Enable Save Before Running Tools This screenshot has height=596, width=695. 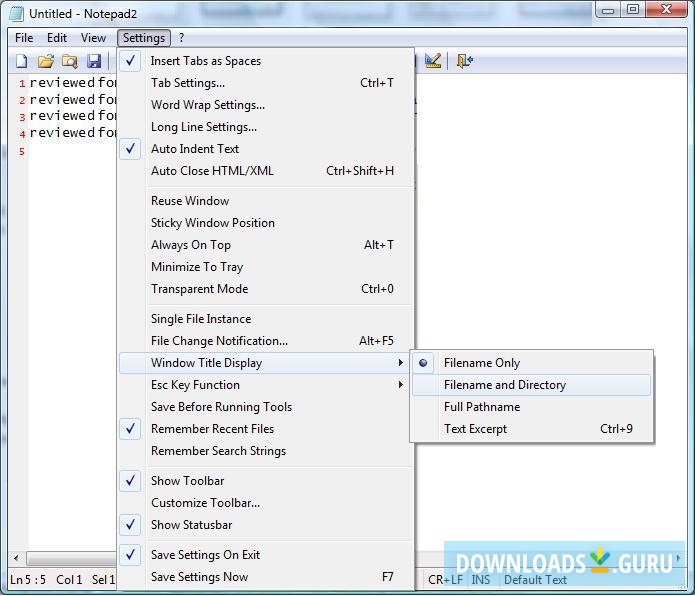(266, 407)
